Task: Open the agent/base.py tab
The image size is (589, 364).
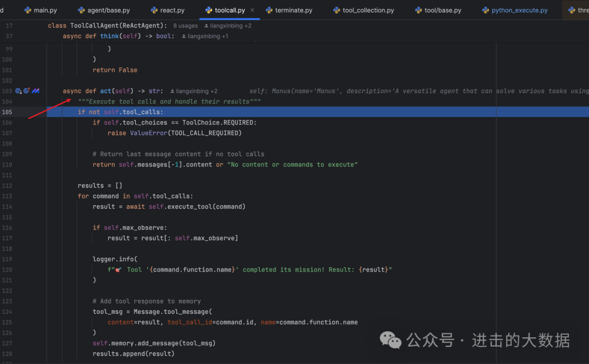Action: tap(104, 10)
